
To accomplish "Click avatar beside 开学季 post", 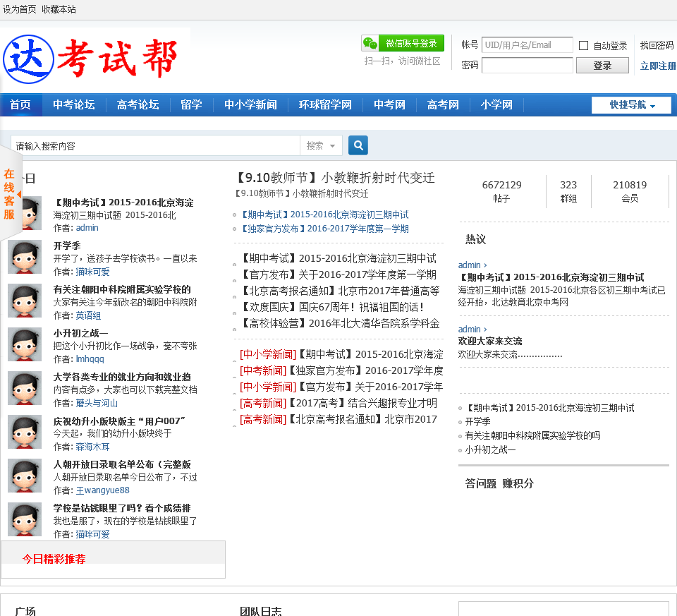I will pyautogui.click(x=25, y=257).
